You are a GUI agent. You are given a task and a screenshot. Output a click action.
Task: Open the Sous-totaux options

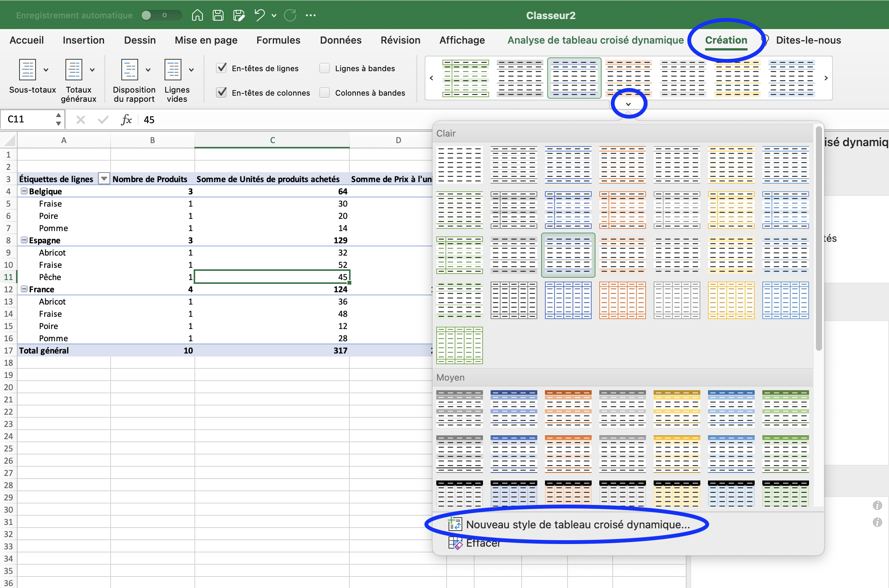[46, 70]
